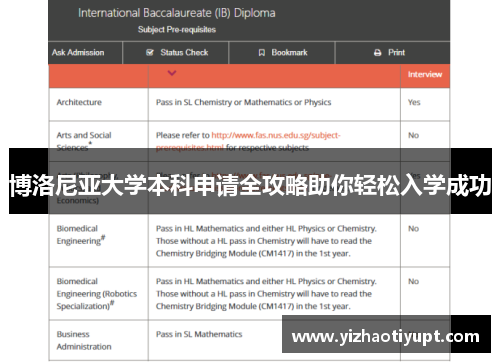Click the Print printer icon
Screen dimensions: 500x362
[x=378, y=53]
